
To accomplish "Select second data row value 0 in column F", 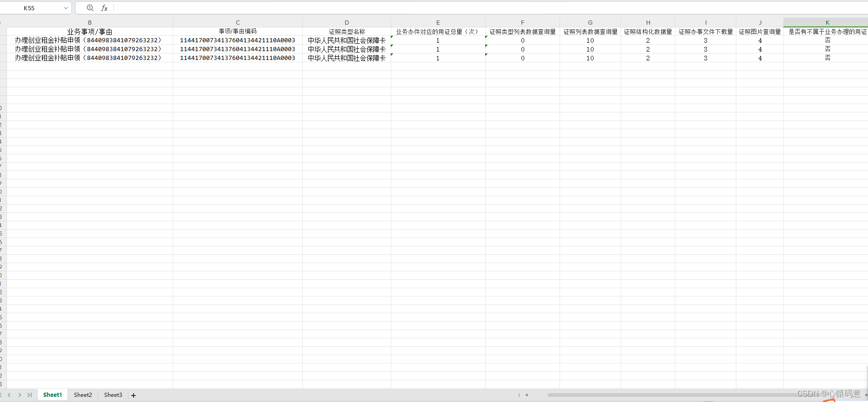I will tap(522, 49).
